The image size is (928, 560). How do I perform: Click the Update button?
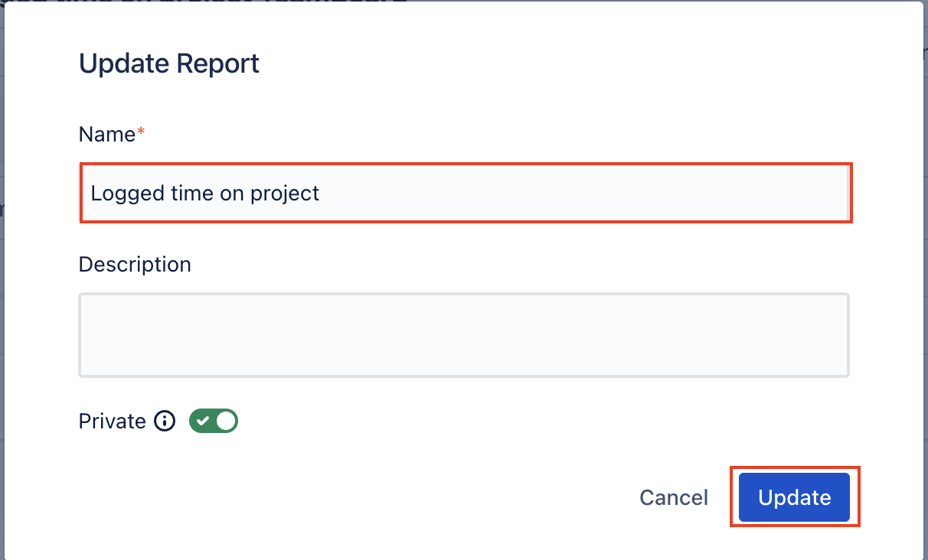(x=795, y=497)
